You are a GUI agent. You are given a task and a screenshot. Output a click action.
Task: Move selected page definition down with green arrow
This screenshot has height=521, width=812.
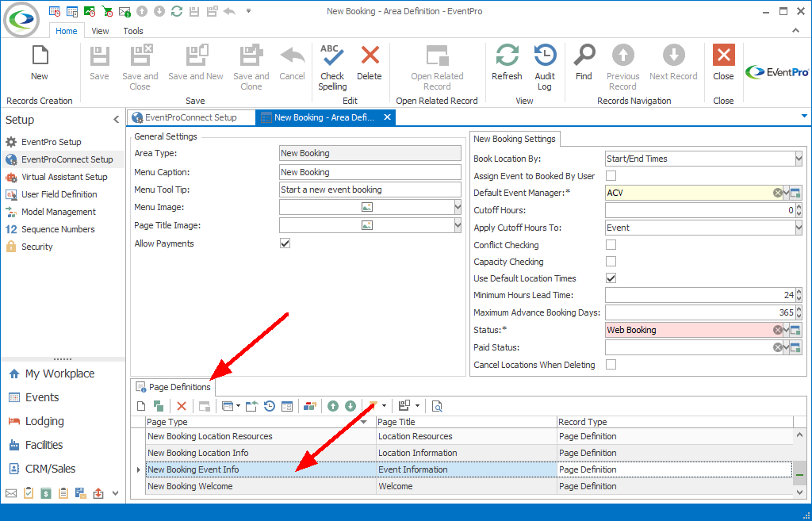(350, 407)
